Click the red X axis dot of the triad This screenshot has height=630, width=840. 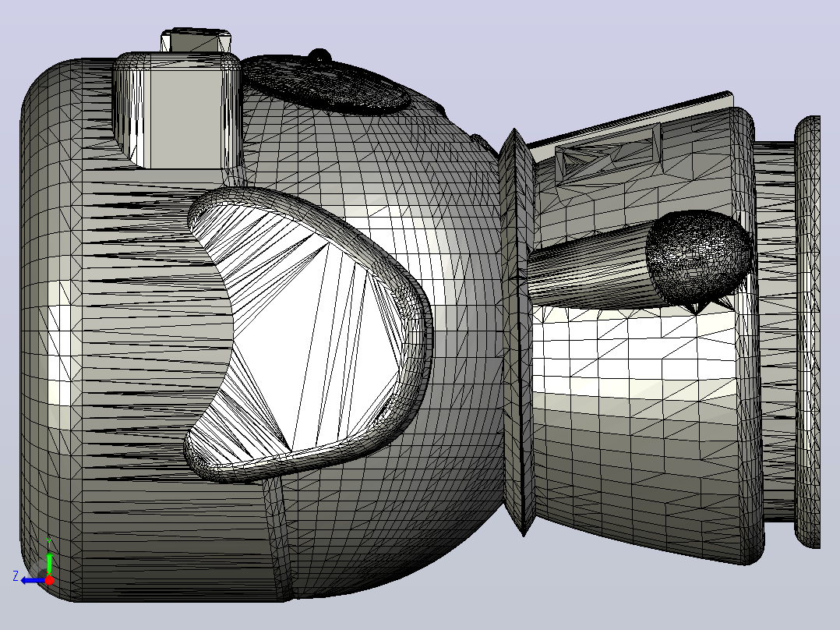pyautogui.click(x=49, y=580)
